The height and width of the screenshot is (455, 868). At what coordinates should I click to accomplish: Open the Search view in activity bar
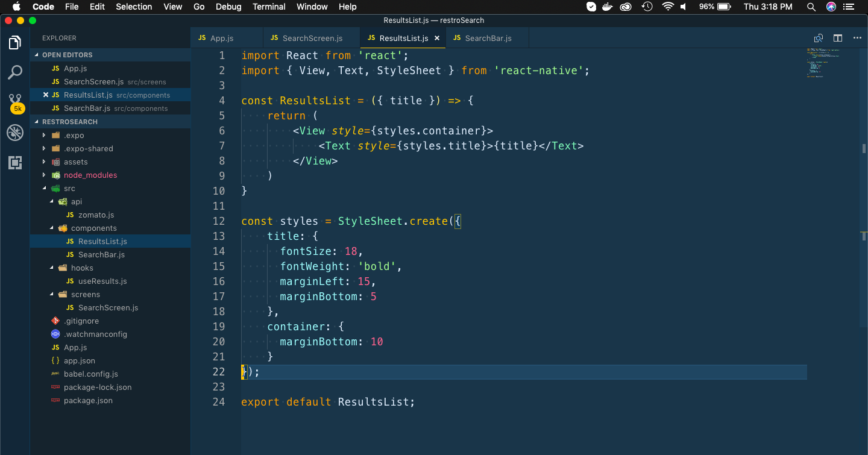15,72
